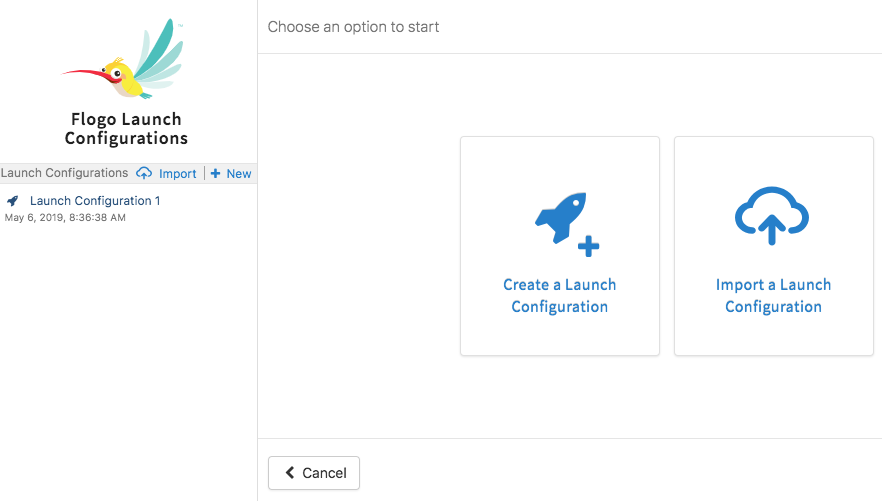Screen dimensions: 882x501
Task: Click the cloud upload icon beside sidebar Import
Action: click(144, 173)
